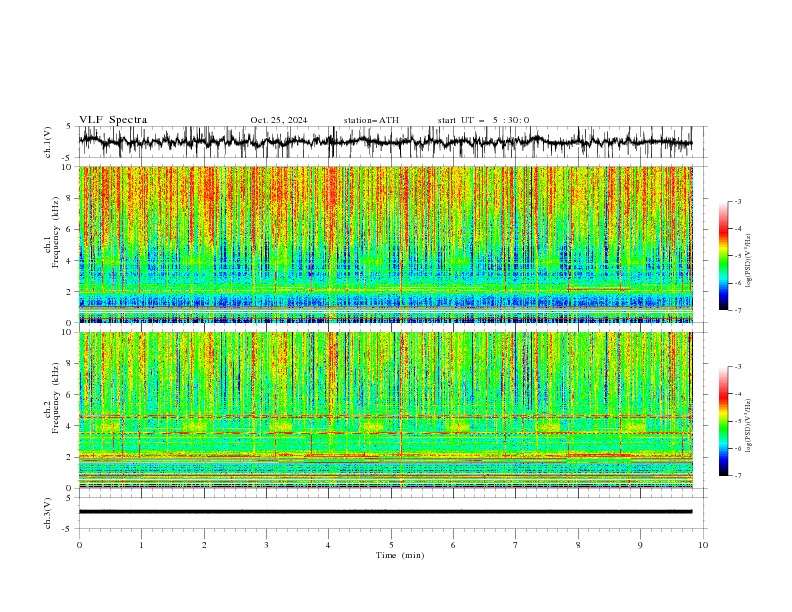Click the 'ch.3(V)' waveform axis label

coord(48,513)
